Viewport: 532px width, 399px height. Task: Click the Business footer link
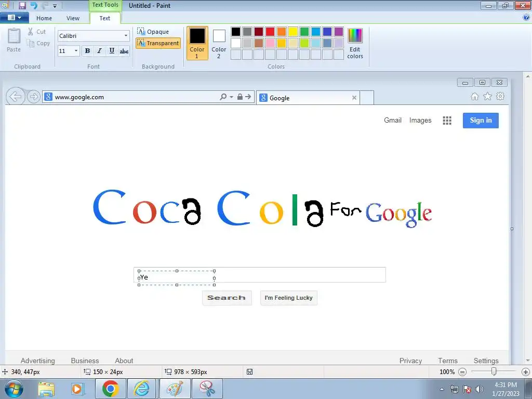[x=85, y=361]
